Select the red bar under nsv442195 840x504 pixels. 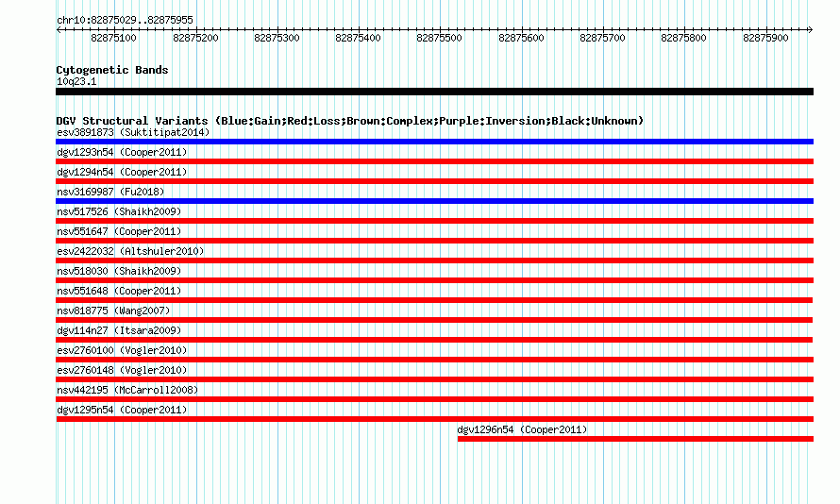[x=434, y=399]
